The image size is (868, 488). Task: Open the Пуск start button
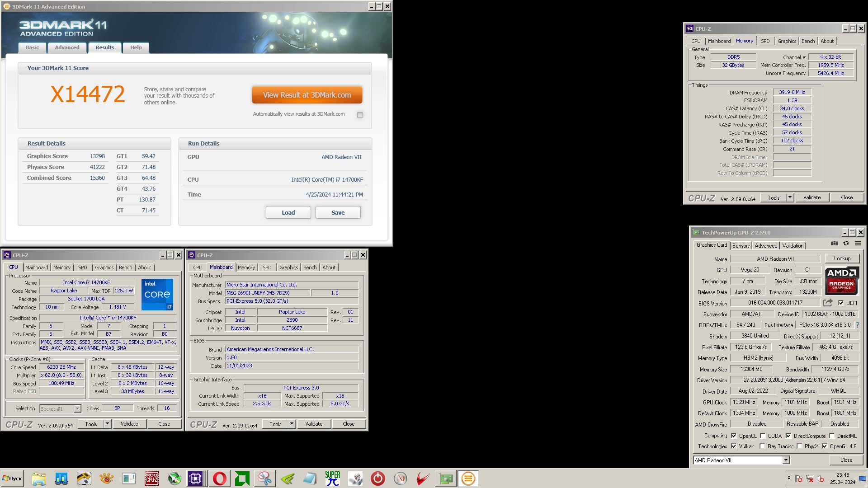pyautogui.click(x=12, y=479)
